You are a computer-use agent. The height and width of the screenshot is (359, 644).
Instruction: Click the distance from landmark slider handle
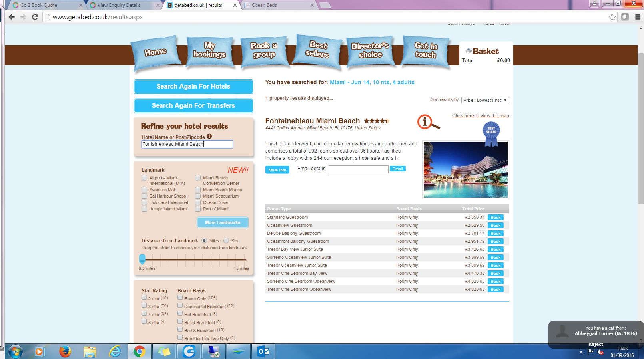click(x=142, y=259)
